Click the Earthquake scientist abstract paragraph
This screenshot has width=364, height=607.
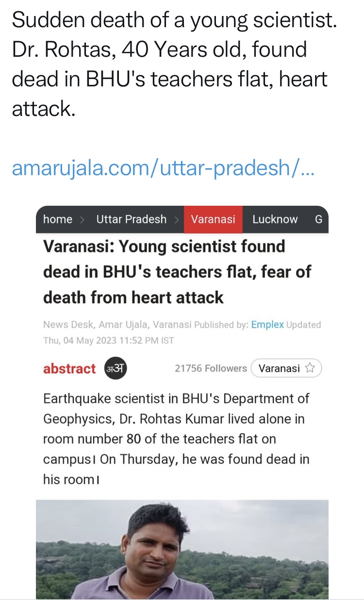(x=176, y=439)
